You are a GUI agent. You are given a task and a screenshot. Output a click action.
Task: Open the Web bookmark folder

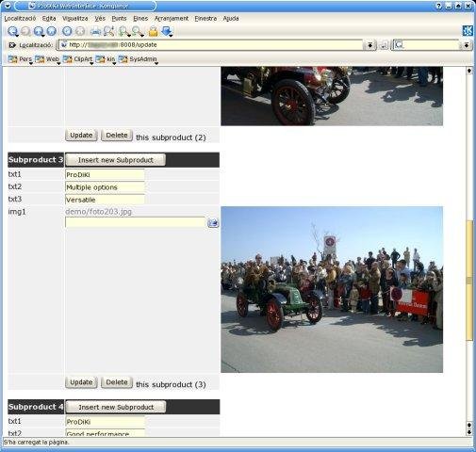(47, 59)
